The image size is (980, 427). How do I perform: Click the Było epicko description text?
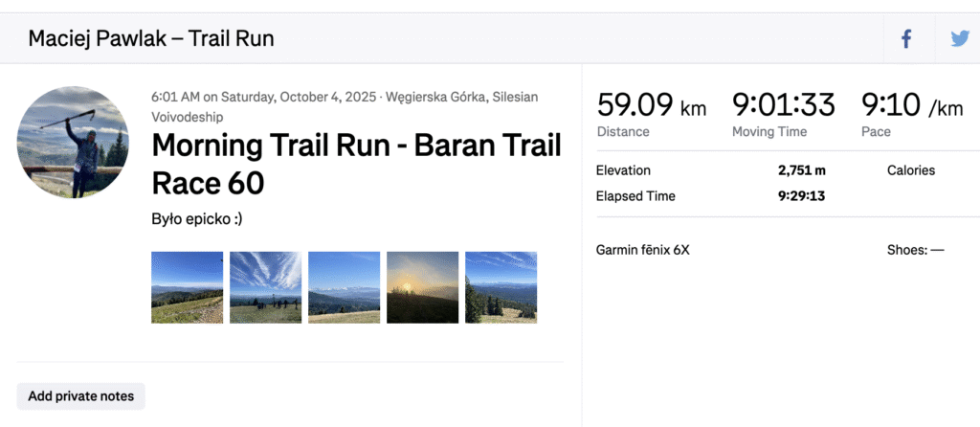(197, 218)
